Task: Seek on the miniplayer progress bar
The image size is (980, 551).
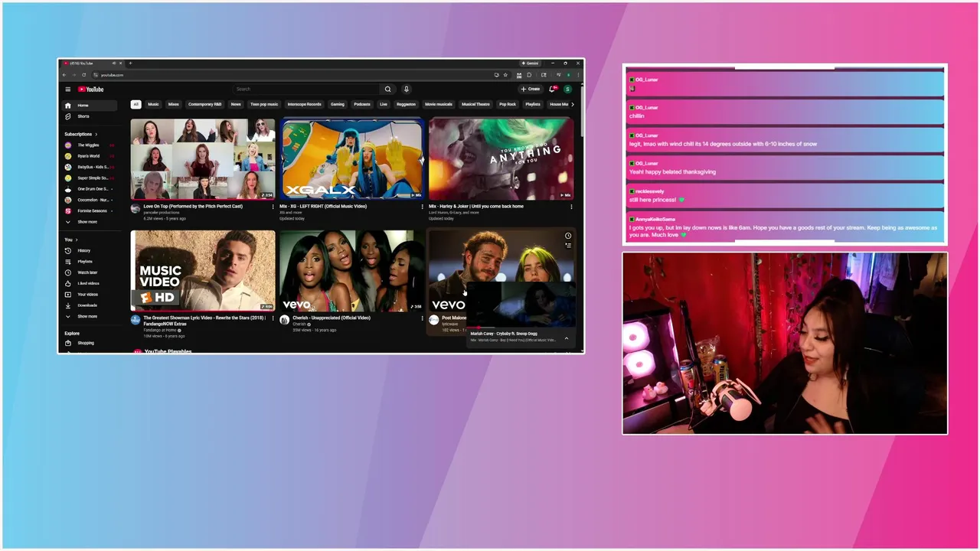Action: point(521,328)
